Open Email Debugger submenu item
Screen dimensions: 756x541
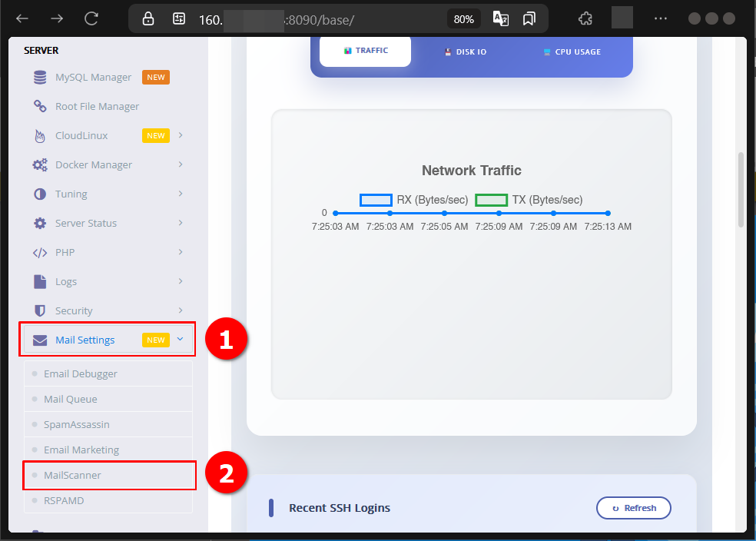(x=108, y=373)
